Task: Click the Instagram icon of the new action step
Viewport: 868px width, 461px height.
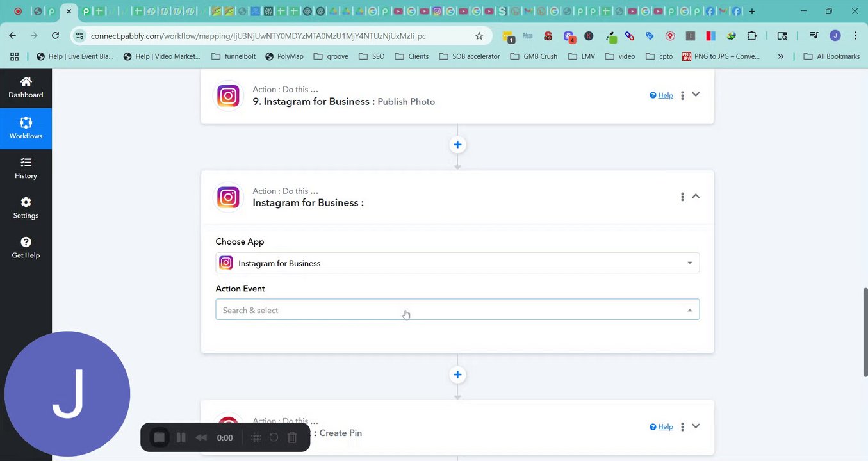Action: point(228,197)
